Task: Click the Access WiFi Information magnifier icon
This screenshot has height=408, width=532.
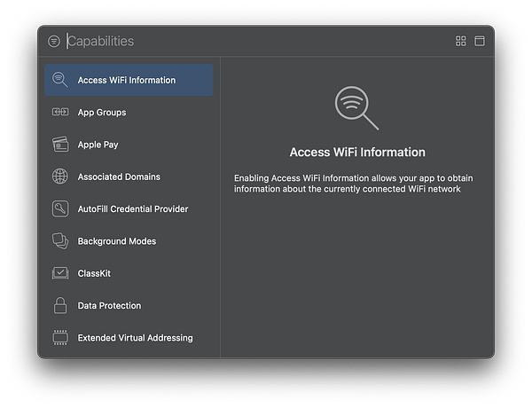Action: [60, 80]
